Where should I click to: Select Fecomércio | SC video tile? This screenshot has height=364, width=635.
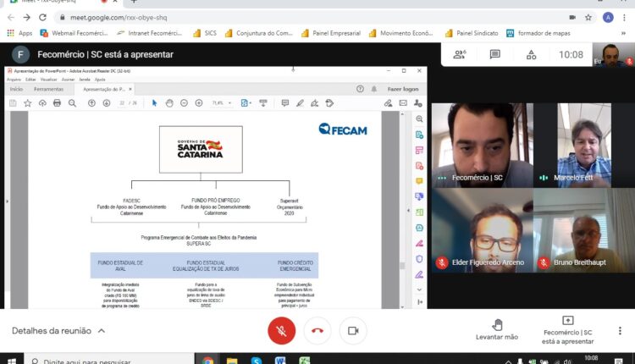click(483, 146)
